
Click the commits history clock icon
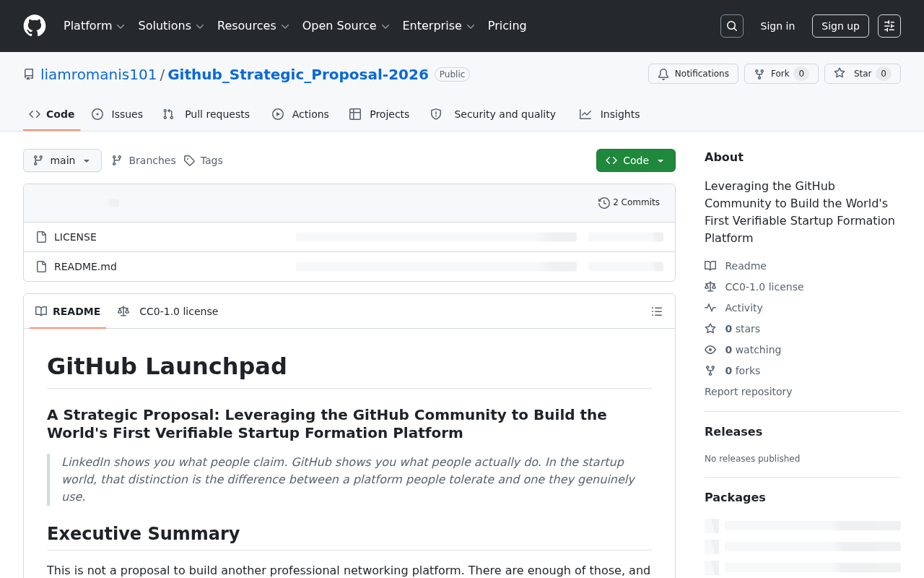[x=604, y=203]
